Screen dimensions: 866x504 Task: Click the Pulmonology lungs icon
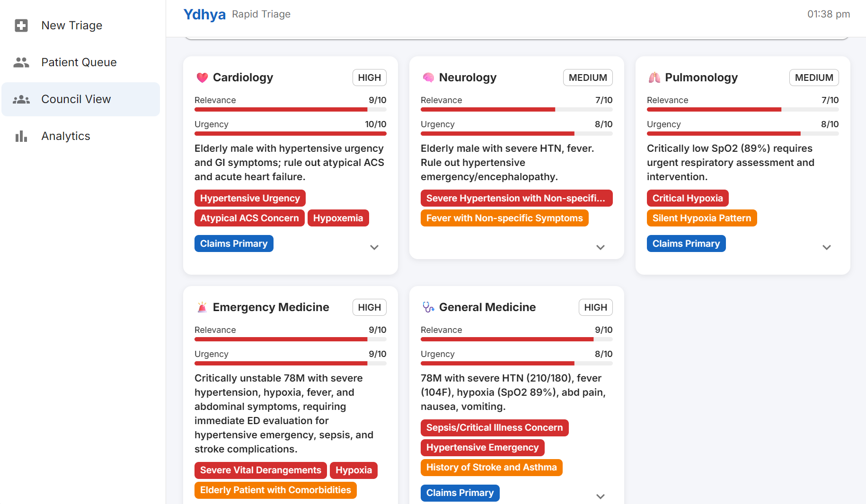[x=654, y=78]
